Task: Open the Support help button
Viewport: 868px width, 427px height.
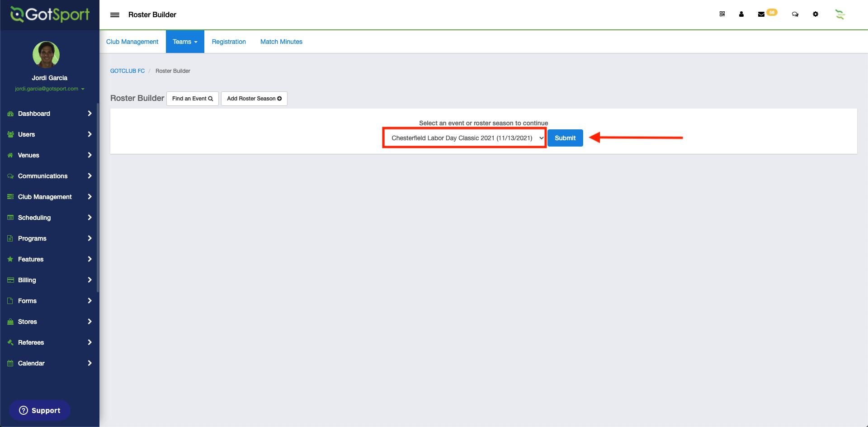Action: pos(40,410)
